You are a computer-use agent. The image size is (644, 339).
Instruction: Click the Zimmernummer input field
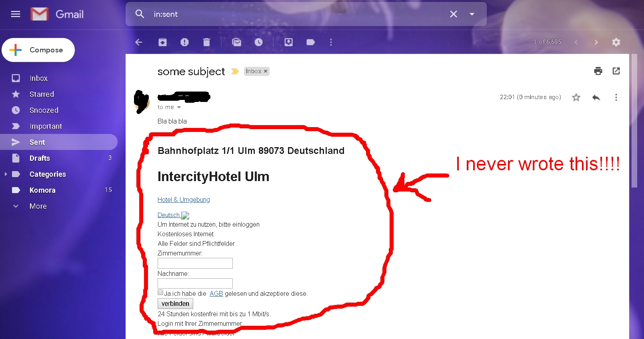[195, 263]
